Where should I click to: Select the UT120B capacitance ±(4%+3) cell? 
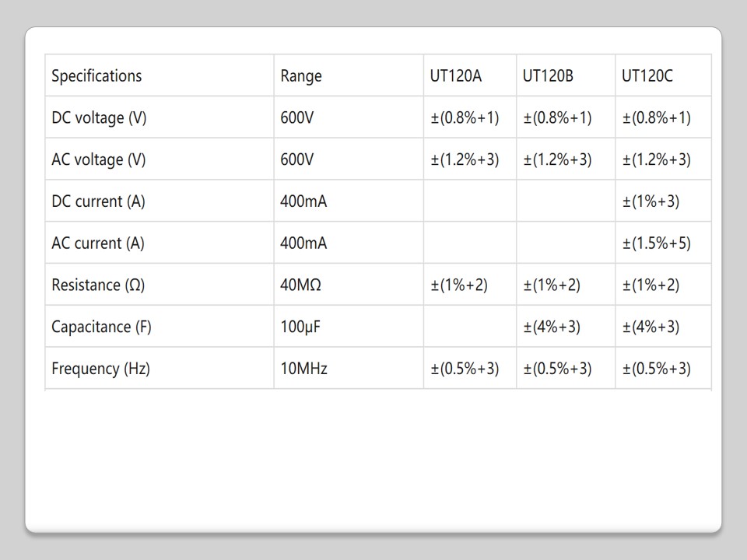552,327
